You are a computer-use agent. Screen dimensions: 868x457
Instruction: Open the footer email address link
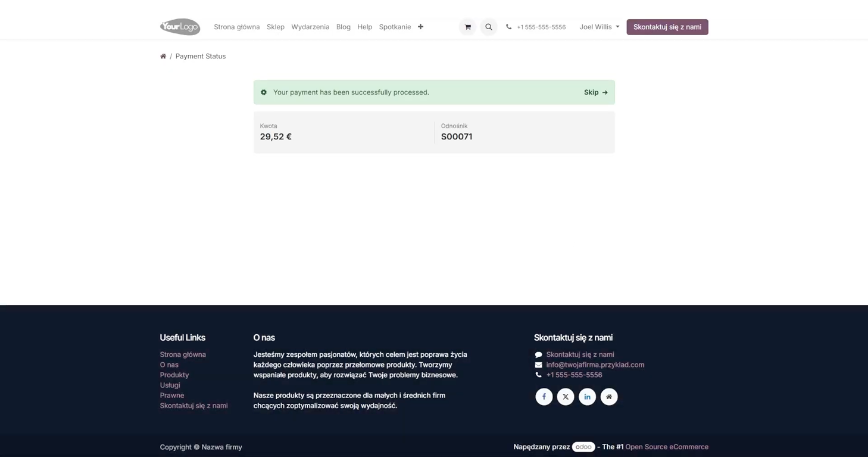click(x=595, y=365)
